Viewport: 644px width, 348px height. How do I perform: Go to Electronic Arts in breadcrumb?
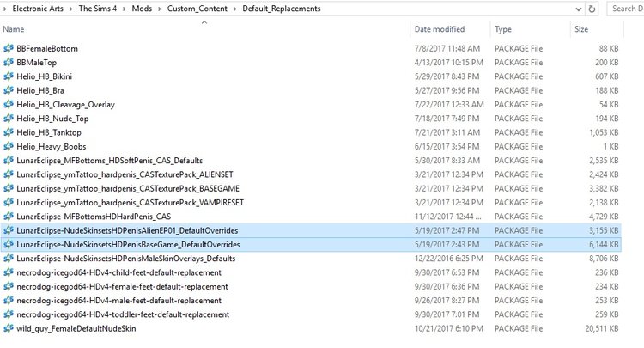pyautogui.click(x=38, y=9)
